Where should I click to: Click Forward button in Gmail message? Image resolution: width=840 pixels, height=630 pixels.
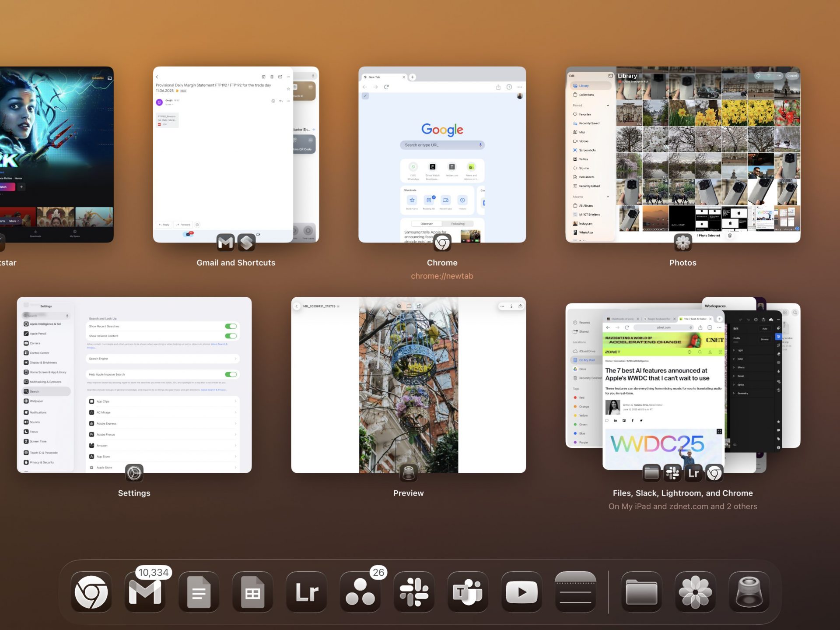point(183,225)
